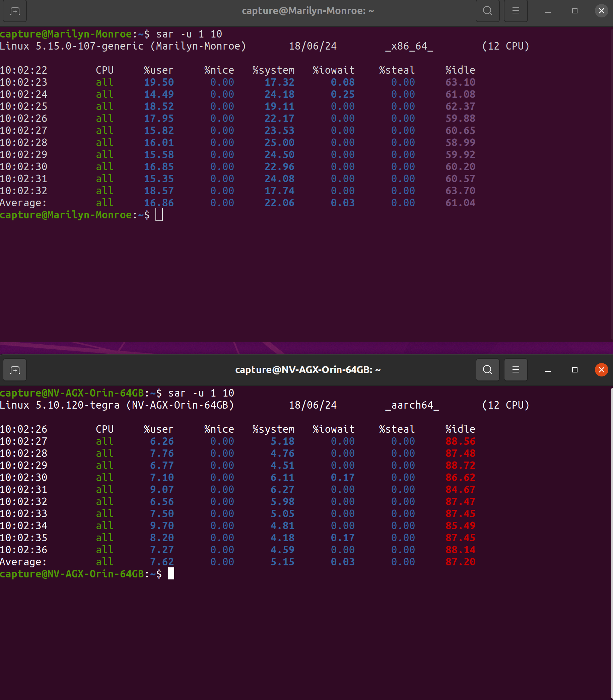
Task: Click the Average row in the Orin output
Action: pos(24,561)
